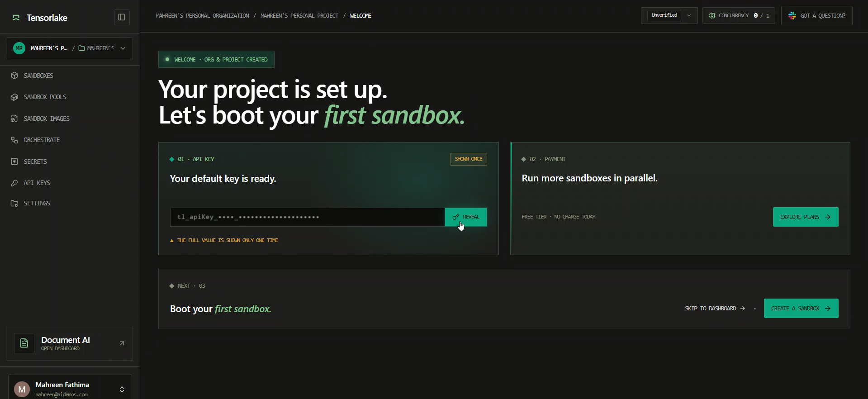Click Create a Sandbox button
Viewport: 868px width, 399px height.
(x=801, y=309)
